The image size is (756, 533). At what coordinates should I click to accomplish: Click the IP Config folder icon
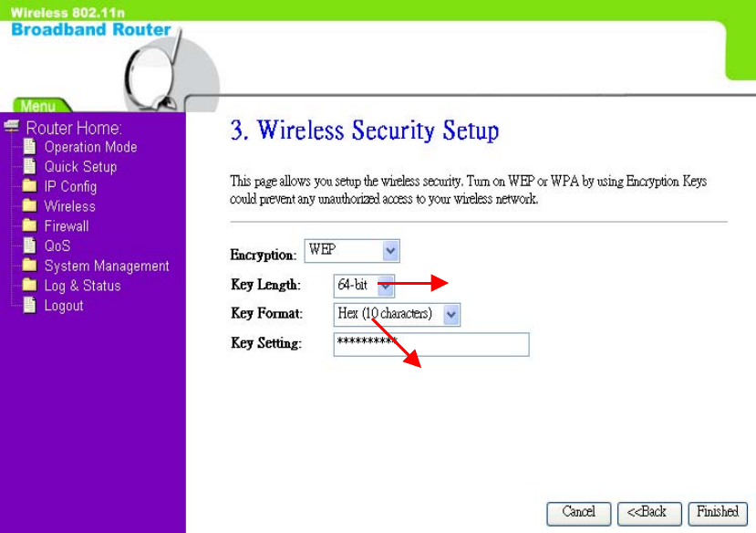click(x=29, y=185)
